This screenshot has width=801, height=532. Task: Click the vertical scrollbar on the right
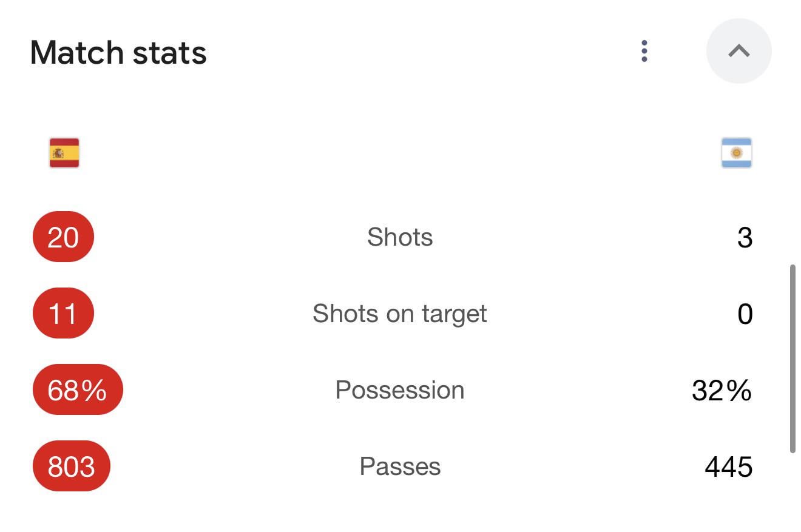793,359
